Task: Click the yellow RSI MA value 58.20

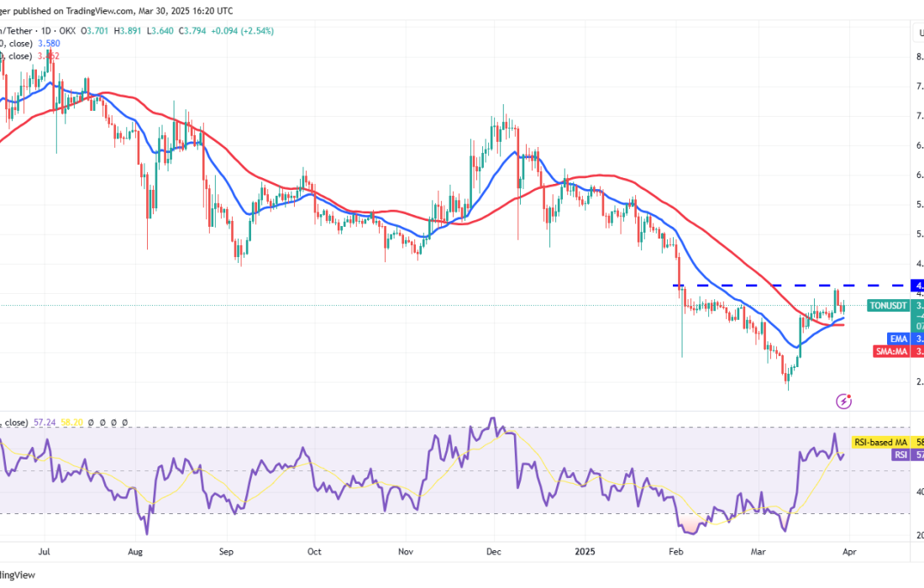Action: coord(74,423)
